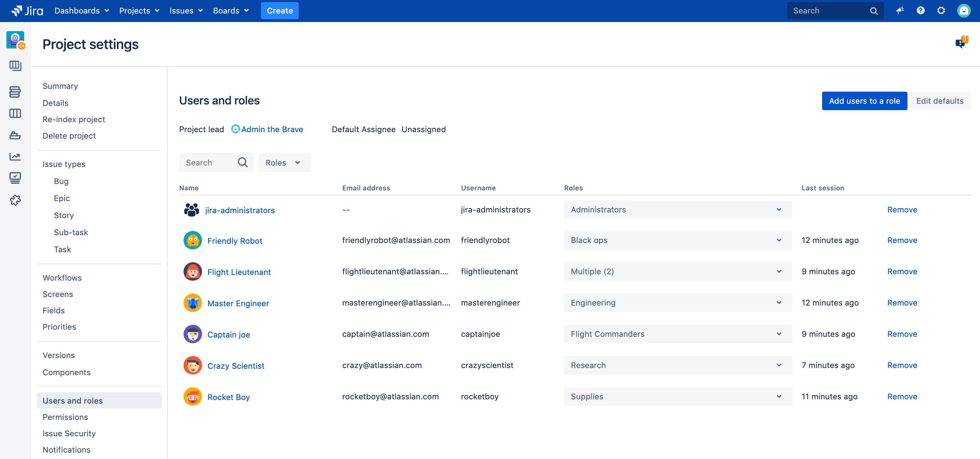Open the feedback megaphone icon in top bar

coord(900,11)
